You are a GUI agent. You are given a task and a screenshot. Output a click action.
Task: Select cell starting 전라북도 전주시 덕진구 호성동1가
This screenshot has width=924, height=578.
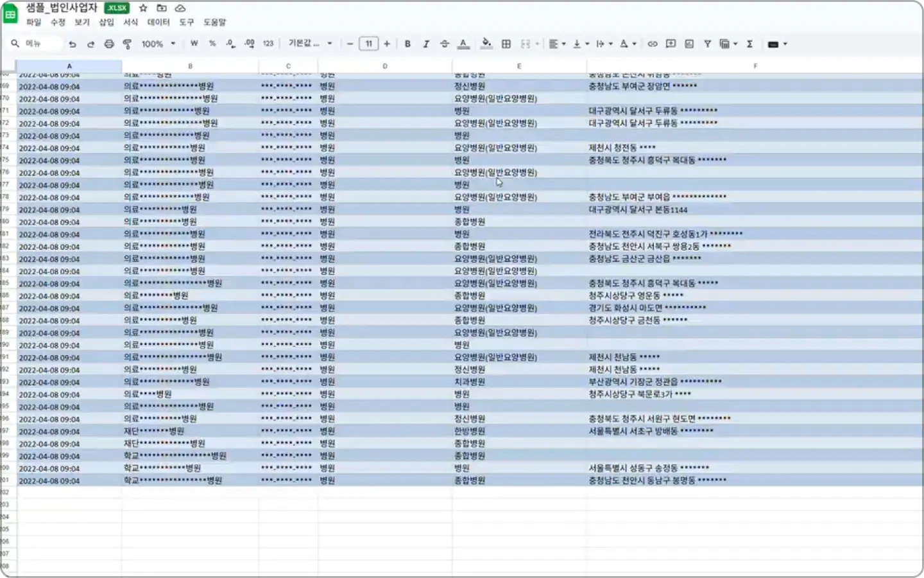pos(755,234)
